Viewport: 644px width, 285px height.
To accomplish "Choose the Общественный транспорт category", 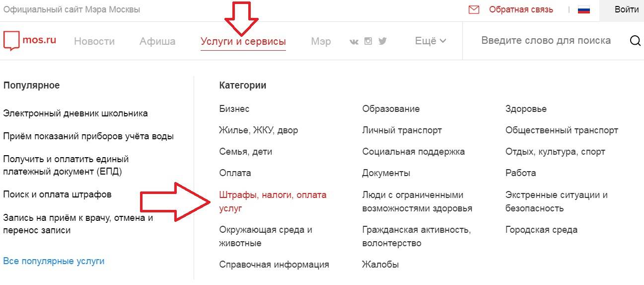I will (x=562, y=130).
